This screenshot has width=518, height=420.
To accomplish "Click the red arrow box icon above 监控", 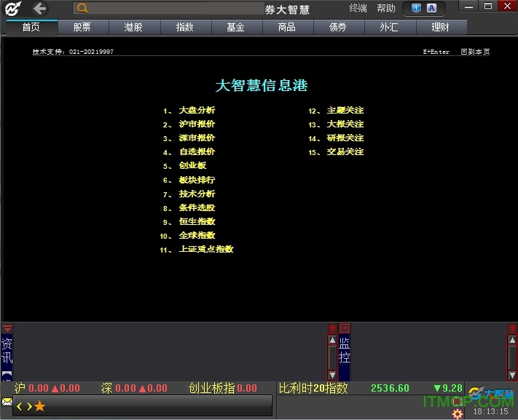I will (344, 328).
